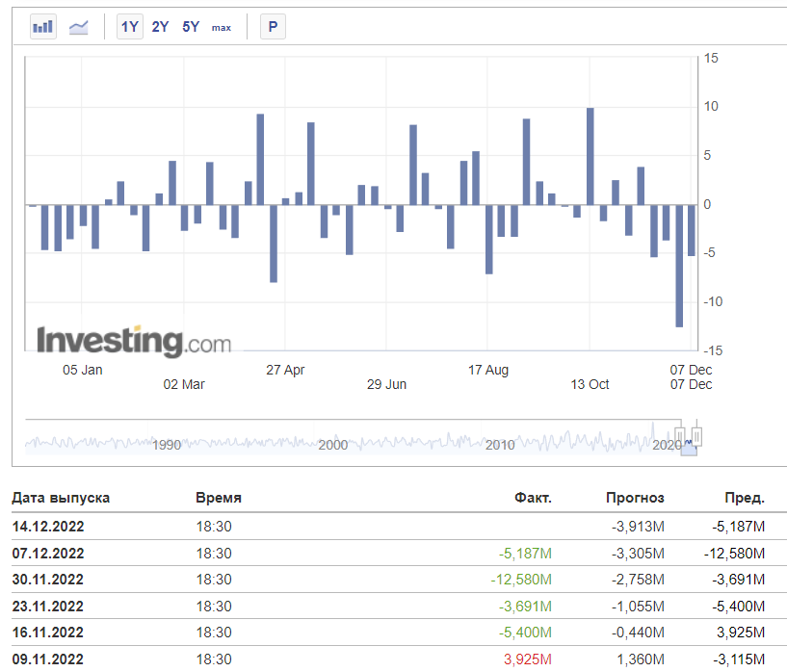Switch to bar chart view icon

(x=42, y=27)
